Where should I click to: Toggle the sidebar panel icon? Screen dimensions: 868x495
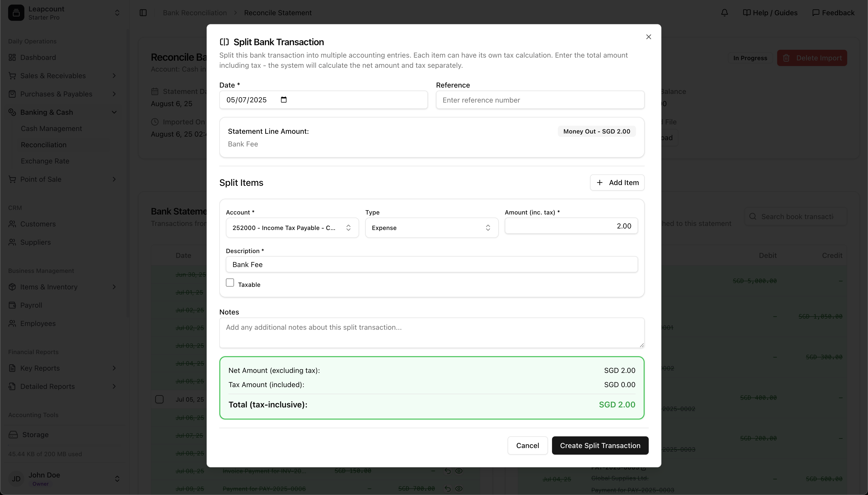point(143,13)
